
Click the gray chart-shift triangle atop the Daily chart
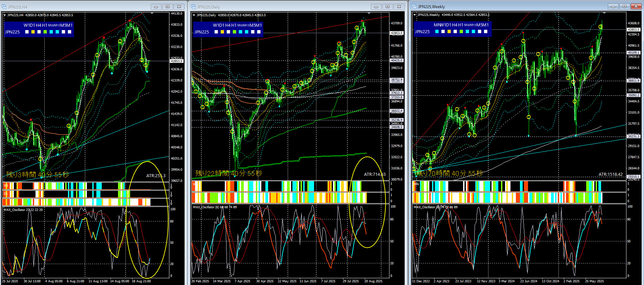pyautogui.click(x=369, y=13)
